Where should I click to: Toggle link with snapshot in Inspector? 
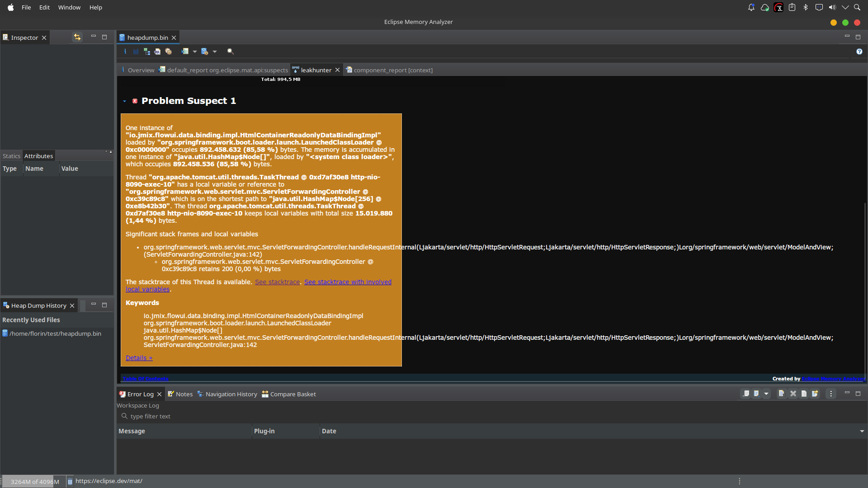(77, 37)
